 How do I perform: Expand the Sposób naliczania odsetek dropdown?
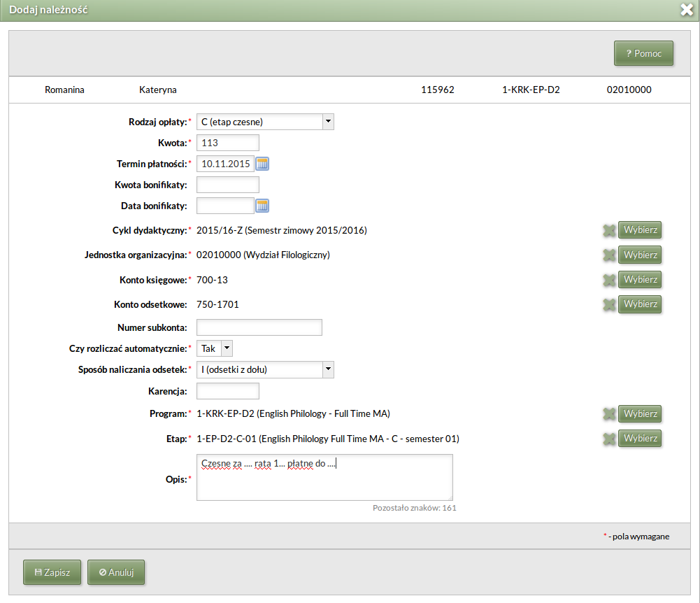[328, 369]
